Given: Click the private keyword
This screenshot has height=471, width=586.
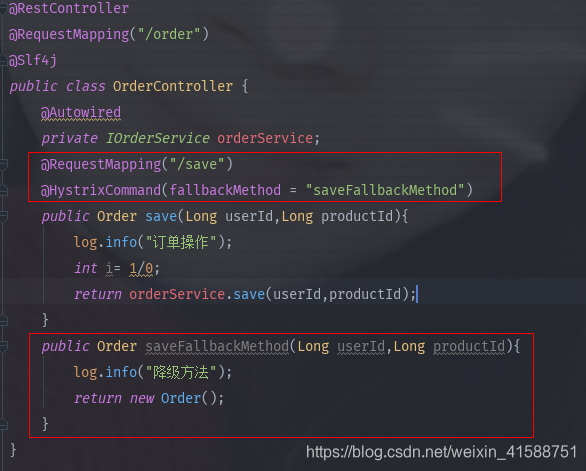Looking at the screenshot, I should 69,138.
